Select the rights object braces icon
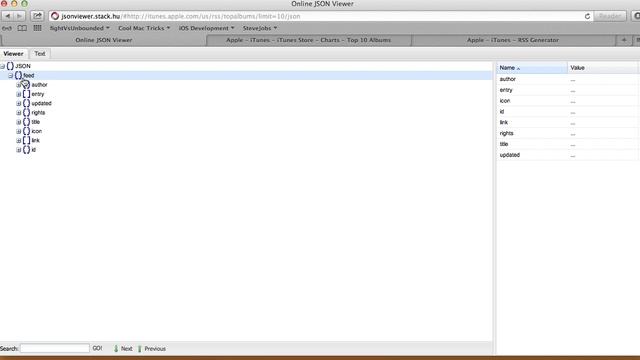Image resolution: width=640 pixels, height=360 pixels. pos(27,112)
